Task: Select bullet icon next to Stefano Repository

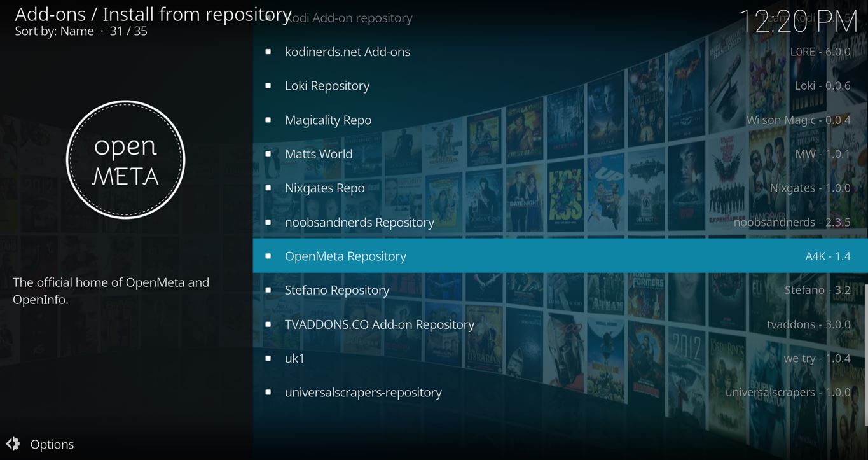Action: (x=268, y=290)
